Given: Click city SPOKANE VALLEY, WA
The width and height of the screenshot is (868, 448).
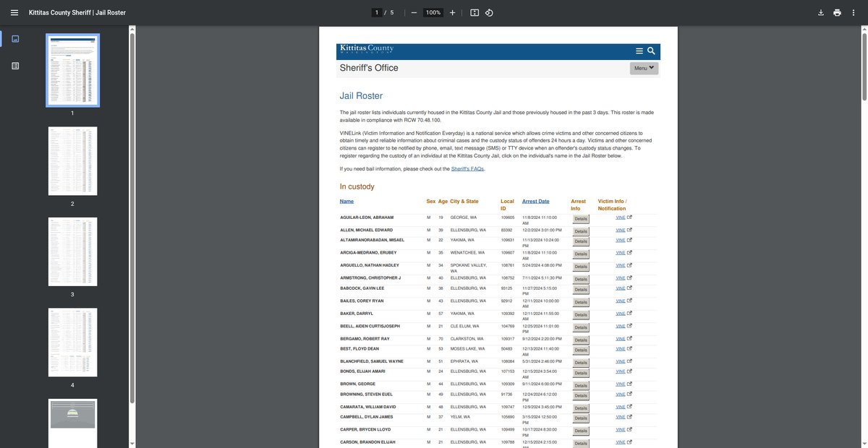Looking at the screenshot, I should point(468,268).
